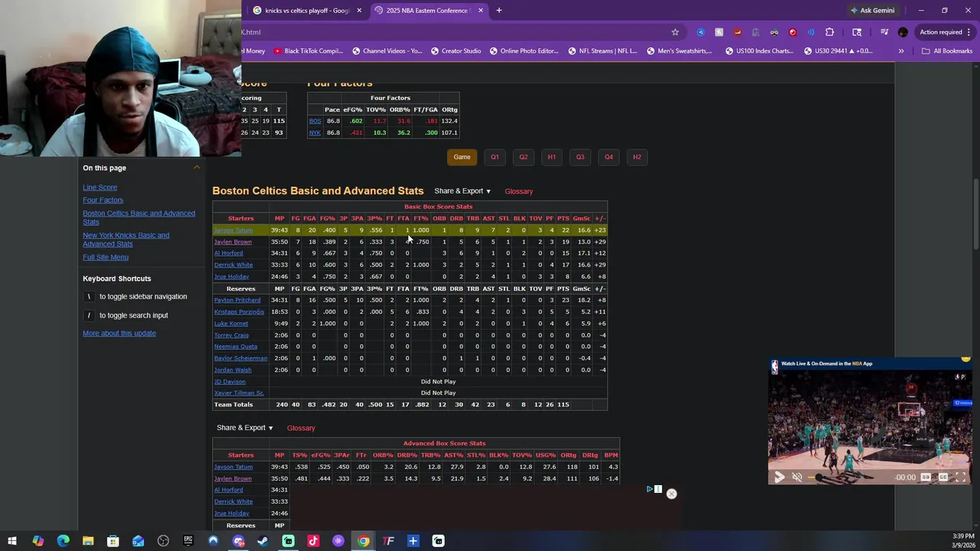Viewport: 980px width, 551px height.
Task: Open the Full Site Menu link
Action: pyautogui.click(x=106, y=257)
